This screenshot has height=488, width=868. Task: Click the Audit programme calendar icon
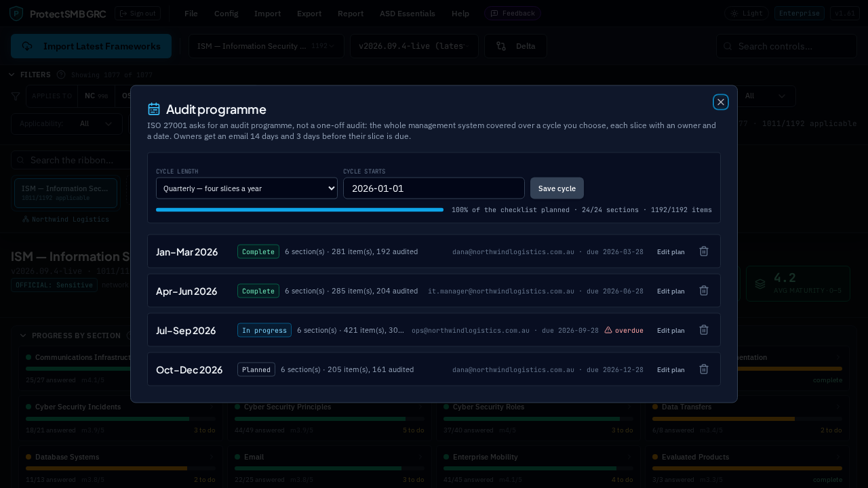[x=154, y=109]
